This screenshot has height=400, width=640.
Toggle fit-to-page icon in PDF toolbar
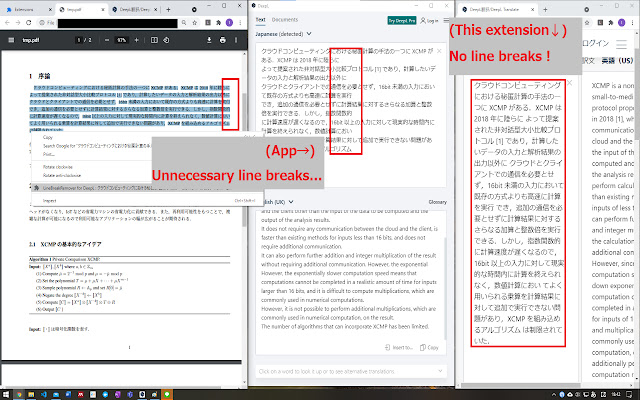click(x=154, y=40)
